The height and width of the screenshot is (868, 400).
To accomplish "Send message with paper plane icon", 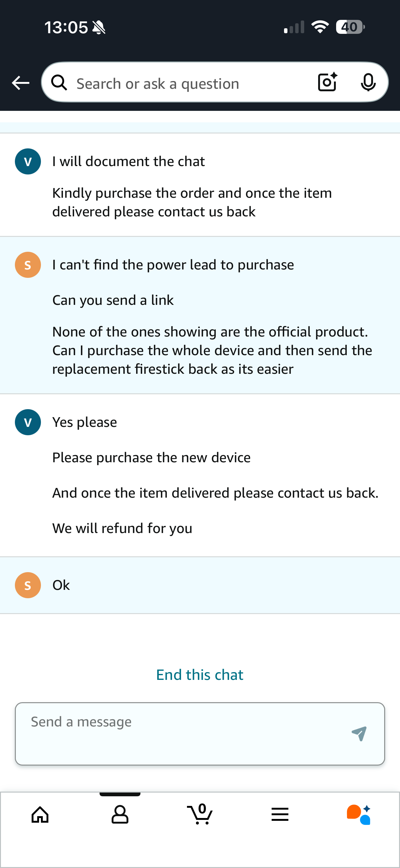I will 359,734.
